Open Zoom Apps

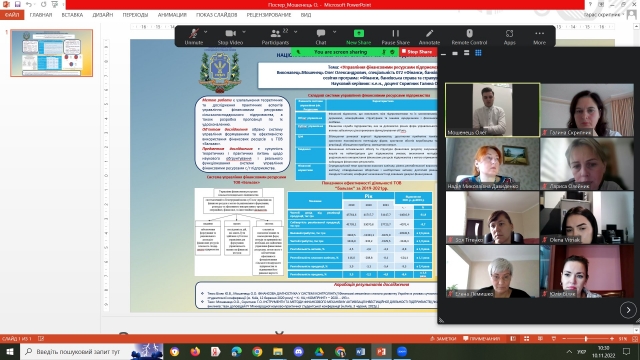pyautogui.click(x=509, y=37)
